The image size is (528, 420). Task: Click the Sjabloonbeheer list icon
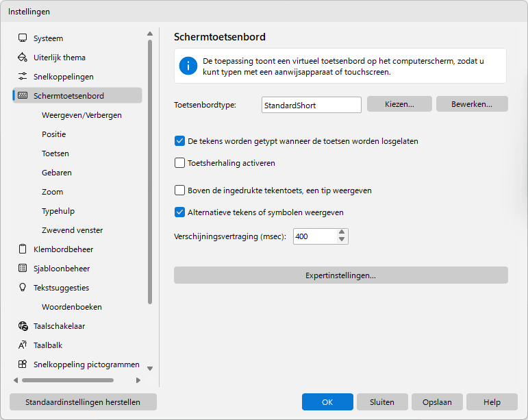pyautogui.click(x=23, y=269)
